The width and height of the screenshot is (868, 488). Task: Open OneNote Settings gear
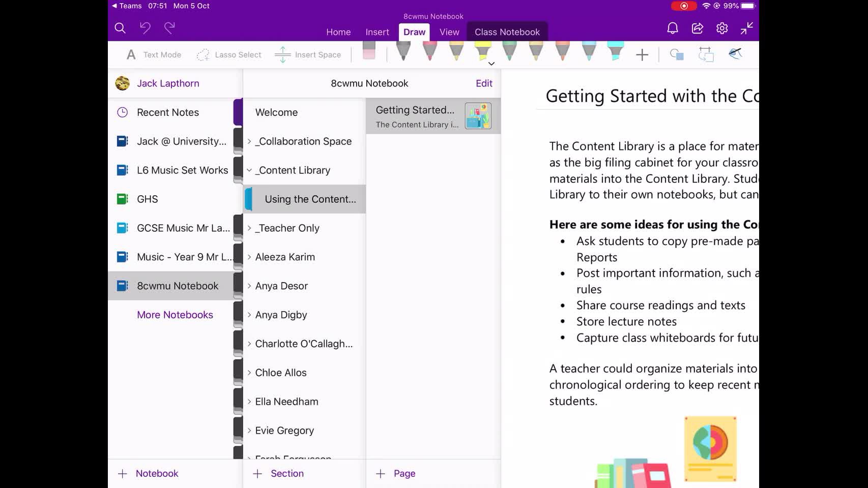(x=721, y=28)
